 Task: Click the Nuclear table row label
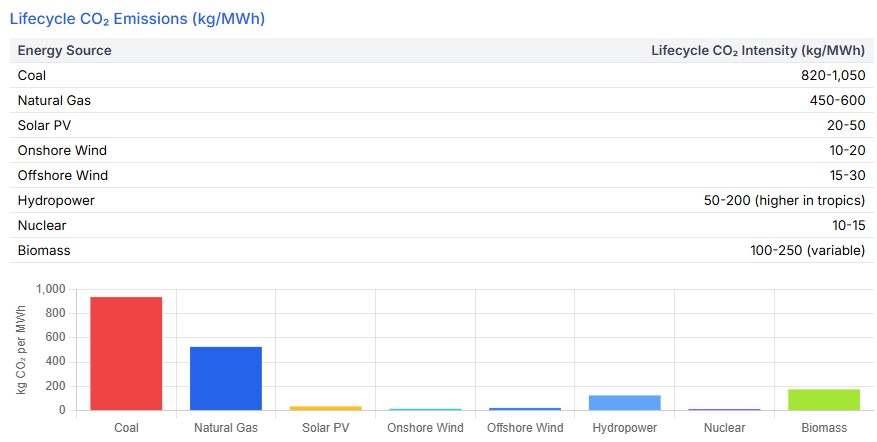(x=42, y=225)
